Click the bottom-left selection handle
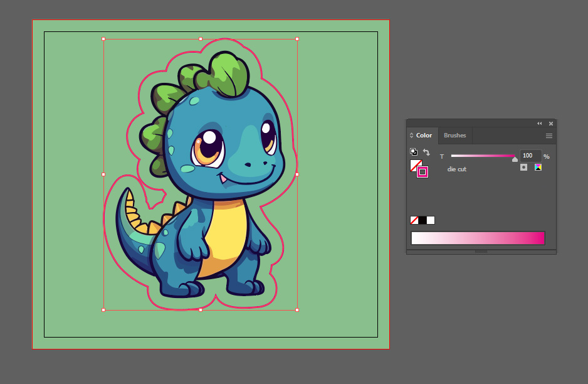 tap(103, 310)
